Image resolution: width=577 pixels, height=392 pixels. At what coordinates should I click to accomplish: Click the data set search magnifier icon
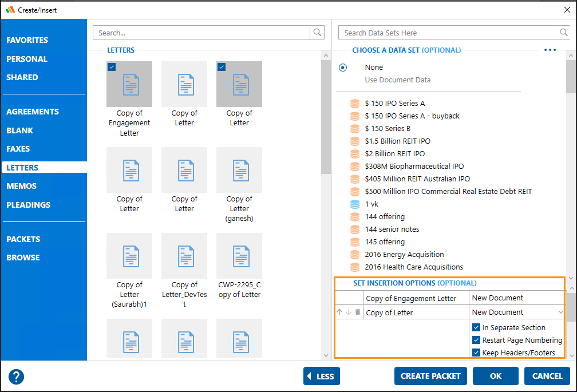pyautogui.click(x=563, y=33)
